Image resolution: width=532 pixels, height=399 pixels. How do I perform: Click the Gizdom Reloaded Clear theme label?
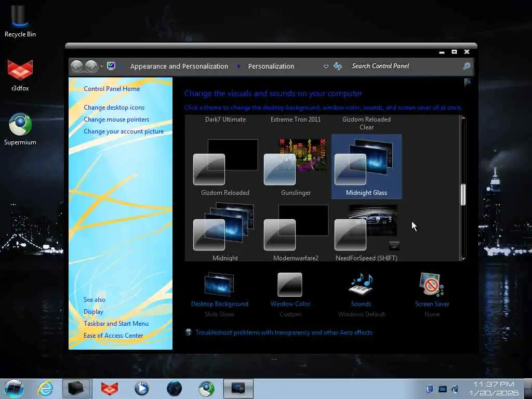click(x=366, y=123)
